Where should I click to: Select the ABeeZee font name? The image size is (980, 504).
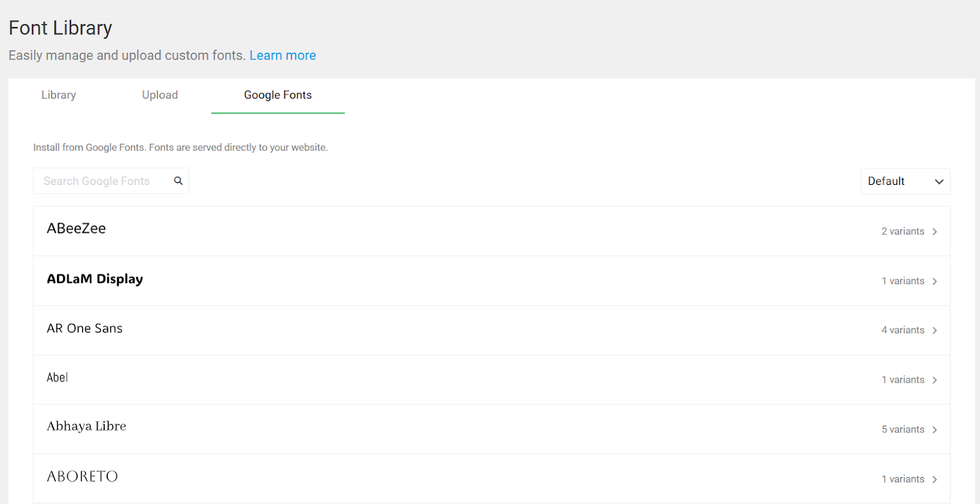(77, 228)
